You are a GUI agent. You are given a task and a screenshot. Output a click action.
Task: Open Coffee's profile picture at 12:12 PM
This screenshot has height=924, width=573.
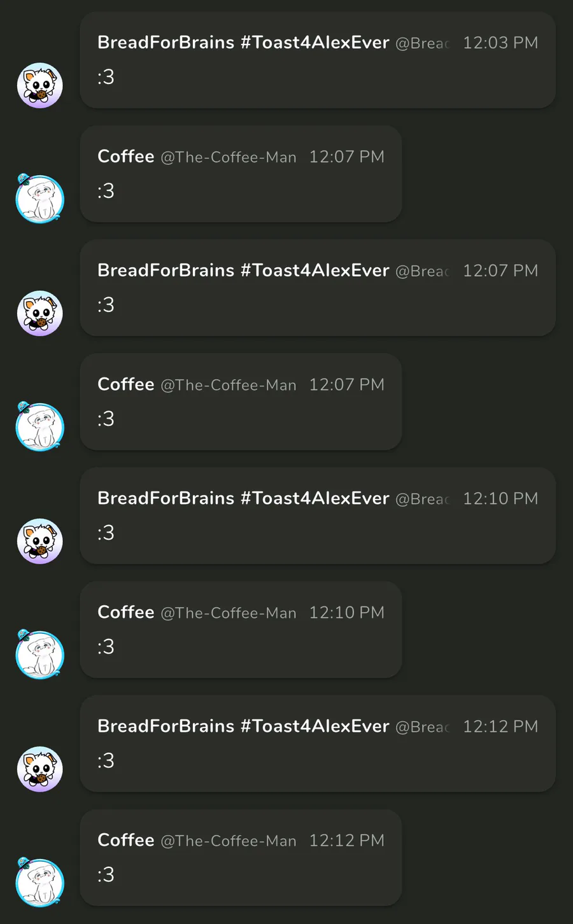(39, 882)
